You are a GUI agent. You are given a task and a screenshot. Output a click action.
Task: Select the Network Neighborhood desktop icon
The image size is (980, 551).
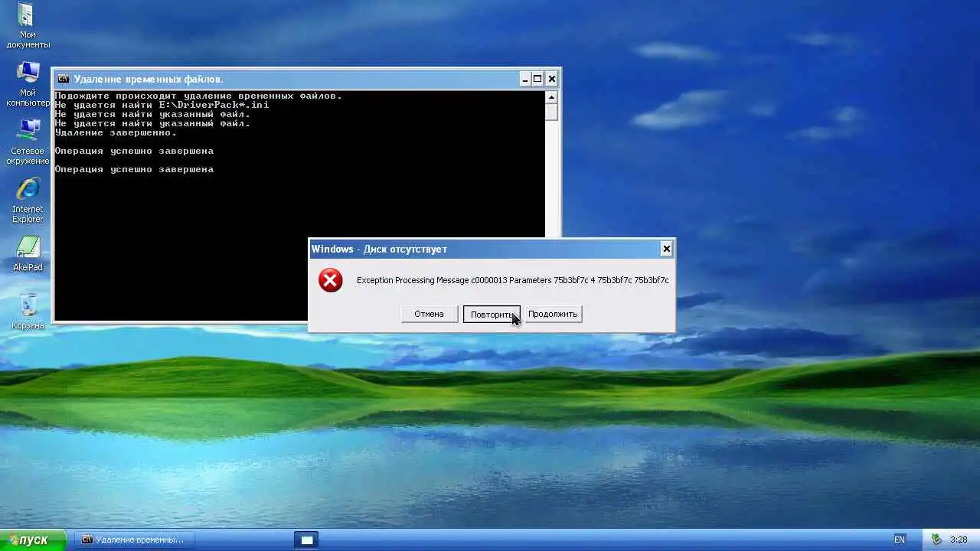[x=28, y=142]
